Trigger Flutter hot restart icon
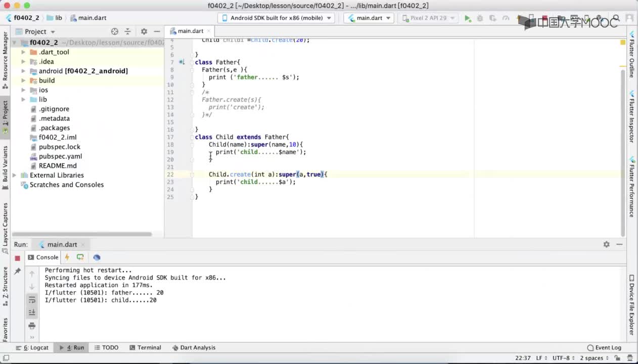Viewport: 638px width, 364px height. pos(80,257)
